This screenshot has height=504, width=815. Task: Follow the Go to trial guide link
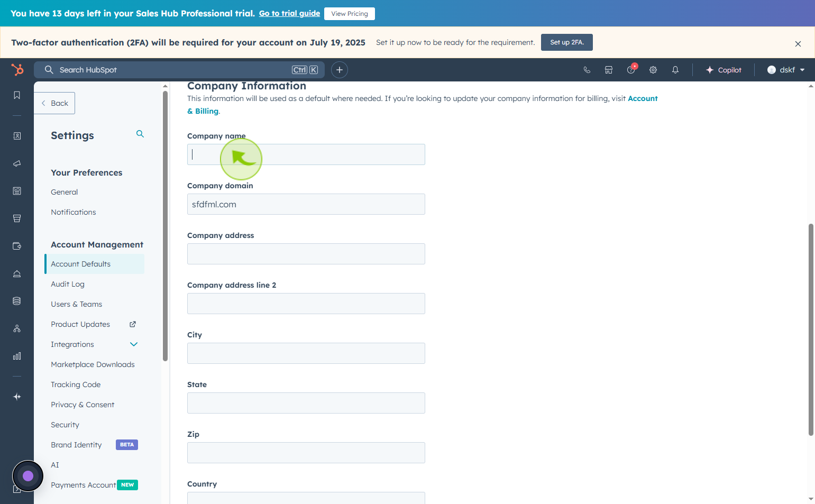coord(289,13)
